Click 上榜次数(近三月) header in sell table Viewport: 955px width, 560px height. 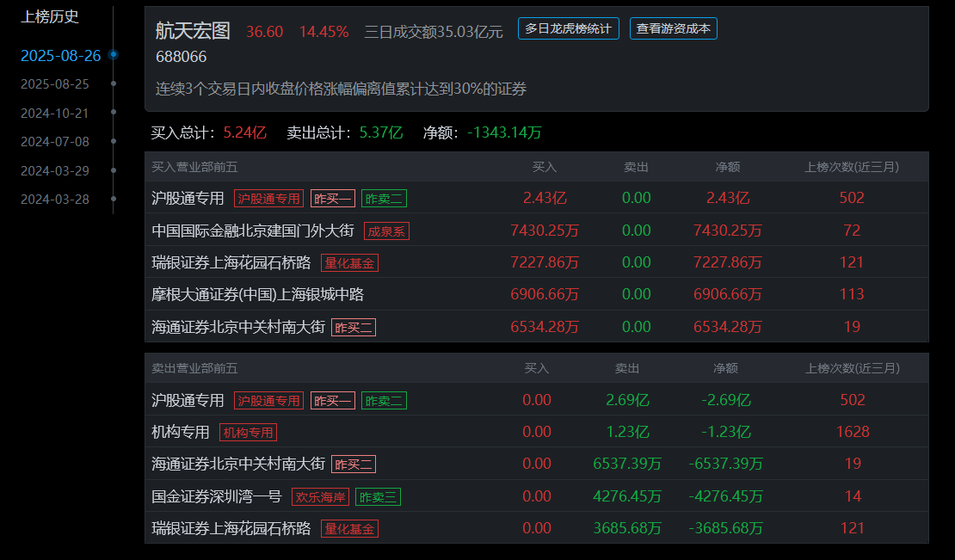point(852,368)
